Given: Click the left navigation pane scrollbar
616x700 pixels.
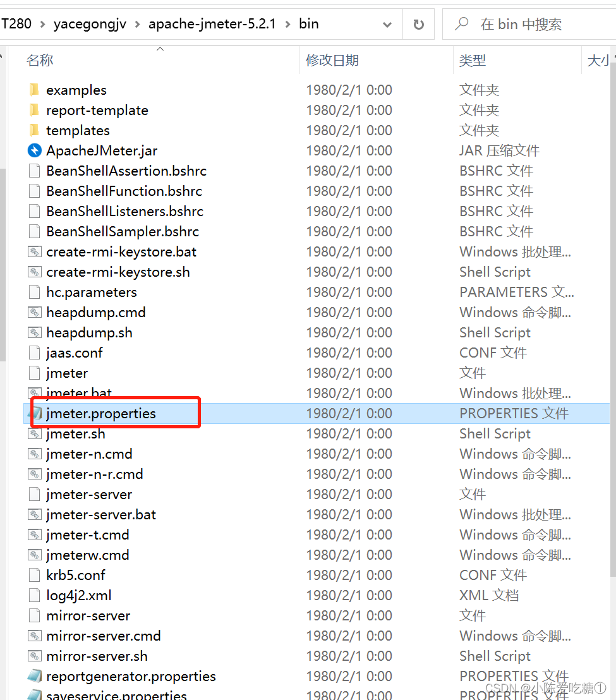Looking at the screenshot, I should [x=3, y=265].
